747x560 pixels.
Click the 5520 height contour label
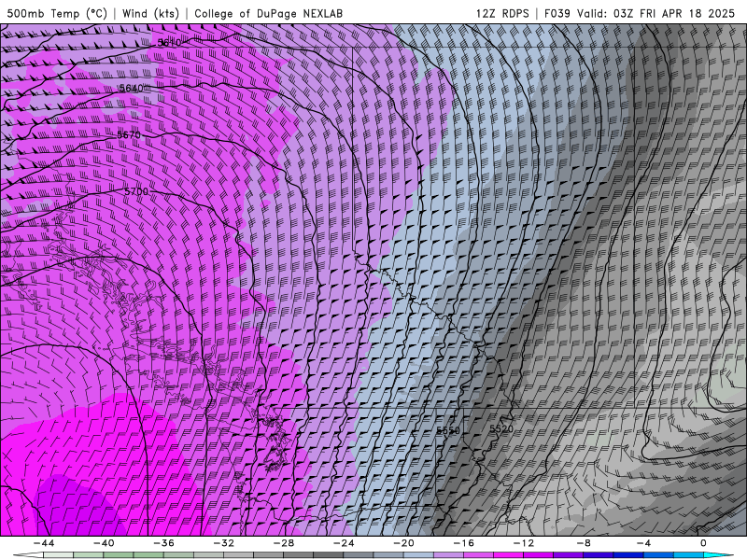(501, 428)
